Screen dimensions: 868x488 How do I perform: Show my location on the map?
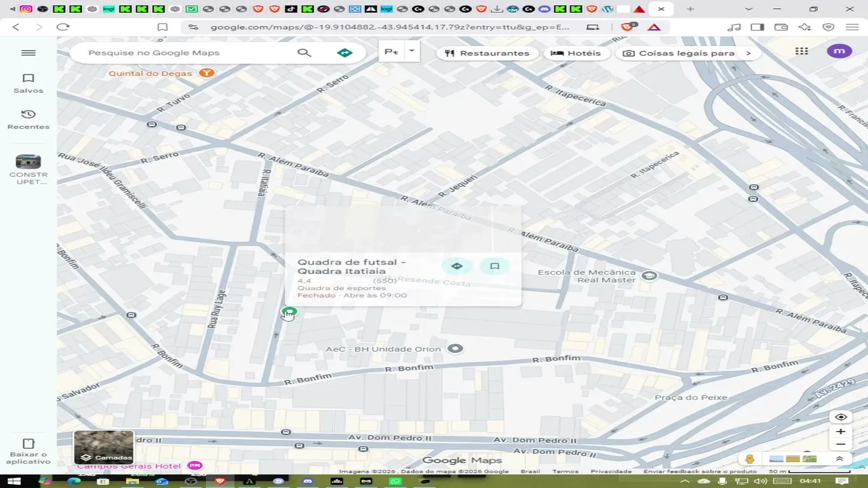(x=841, y=417)
